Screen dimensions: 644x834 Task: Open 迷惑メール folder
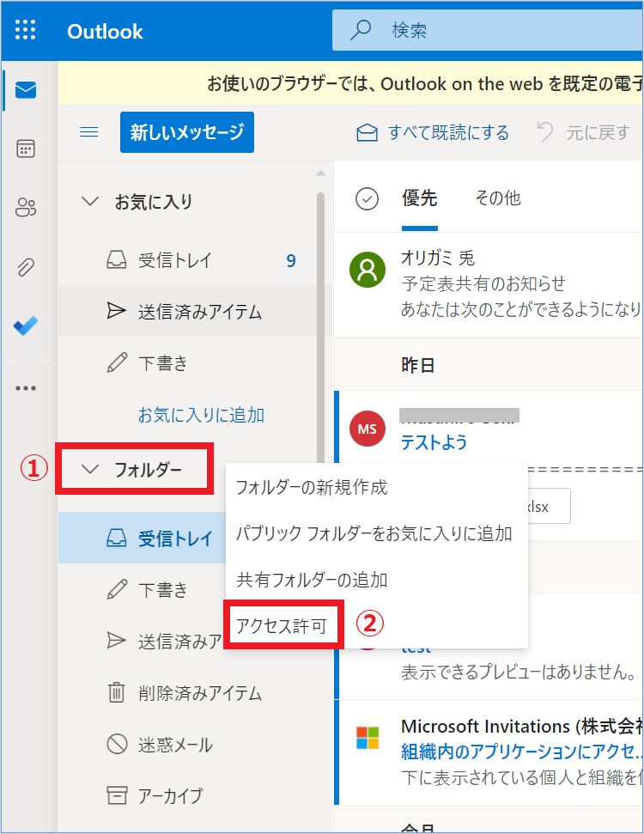click(x=195, y=744)
